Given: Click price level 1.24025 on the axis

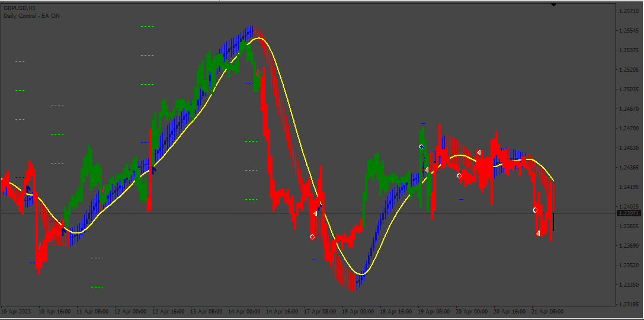Looking at the screenshot, I should pyautogui.click(x=629, y=207).
